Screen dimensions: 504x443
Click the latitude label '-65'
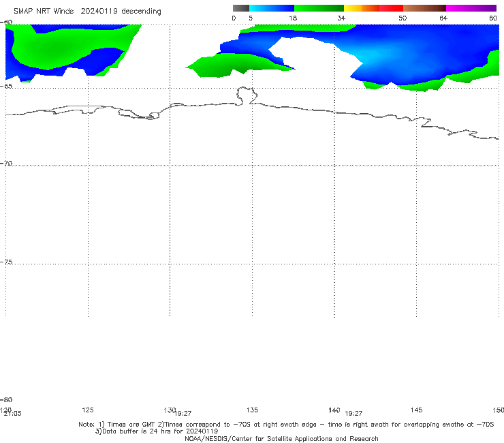click(x=6, y=87)
